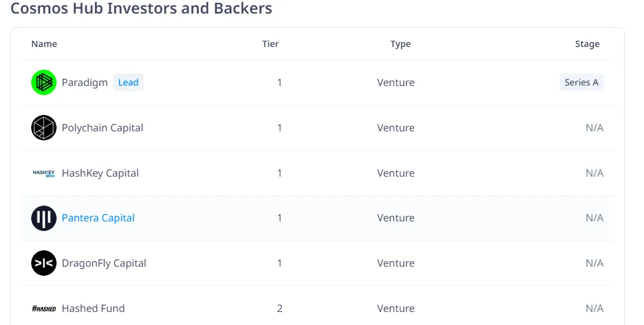Click the Polychain Capital logo icon
This screenshot has width=644, height=325.
tap(44, 128)
